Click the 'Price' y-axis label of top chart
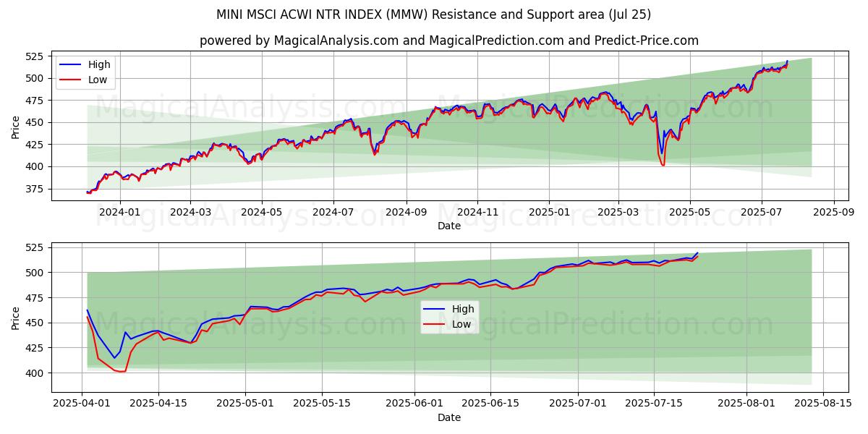The width and height of the screenshot is (868, 434). pyautogui.click(x=16, y=126)
